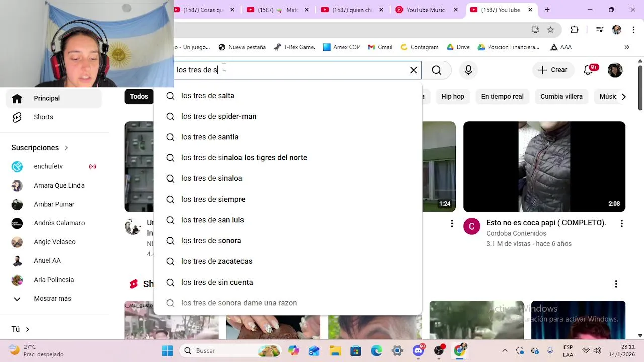Image resolution: width=644 pixels, height=362 pixels.
Task: Open Angie Velasco channel
Action: point(54,242)
